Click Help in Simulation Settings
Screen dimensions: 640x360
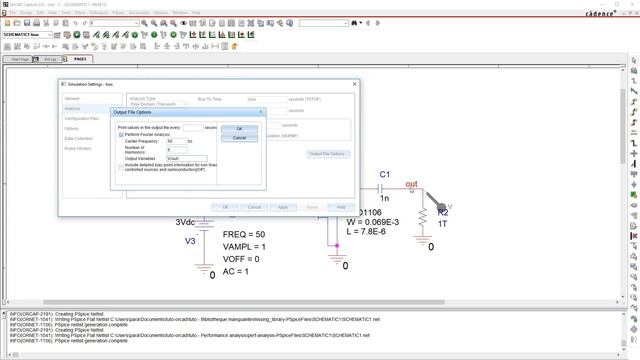tap(341, 207)
